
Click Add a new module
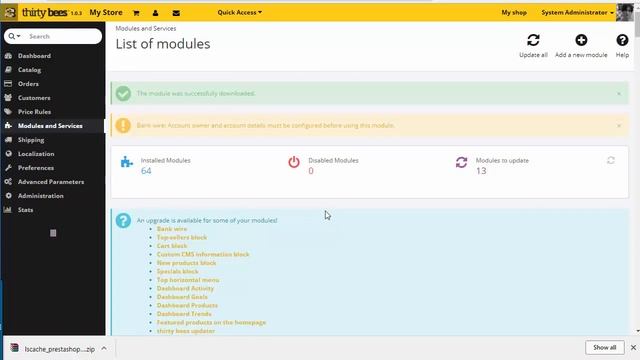(581, 46)
